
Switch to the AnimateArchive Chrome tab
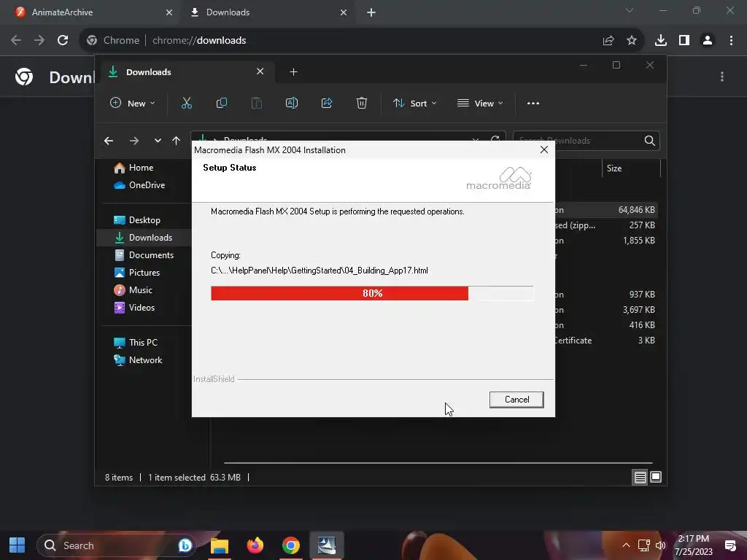[90, 12]
